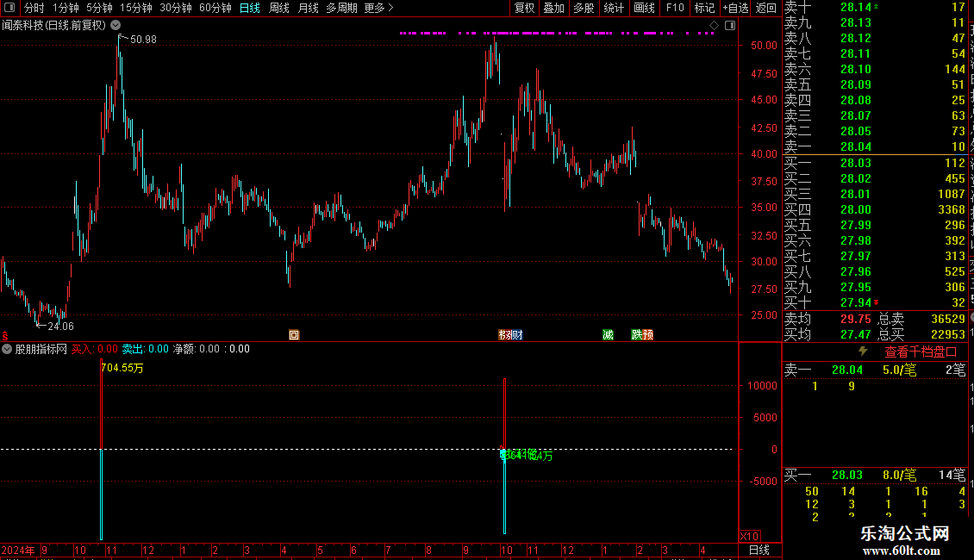Click 买一 queue detail 8.0/笔
Image resolution: width=974 pixels, height=560 pixels.
(x=900, y=476)
